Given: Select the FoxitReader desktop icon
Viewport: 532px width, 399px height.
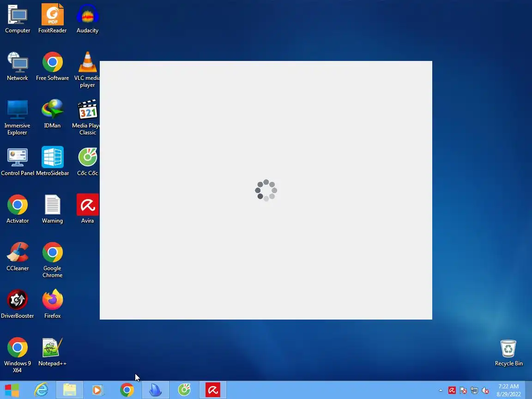Looking at the screenshot, I should tap(52, 18).
